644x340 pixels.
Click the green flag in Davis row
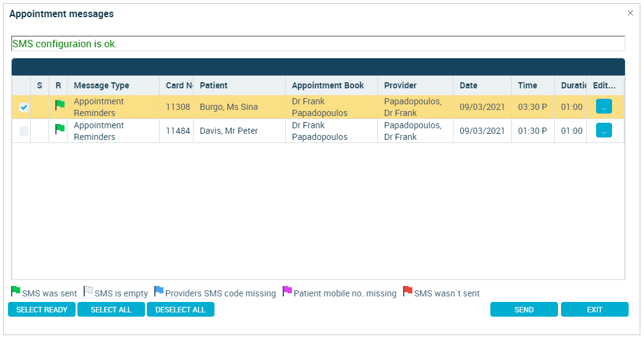[x=60, y=129]
